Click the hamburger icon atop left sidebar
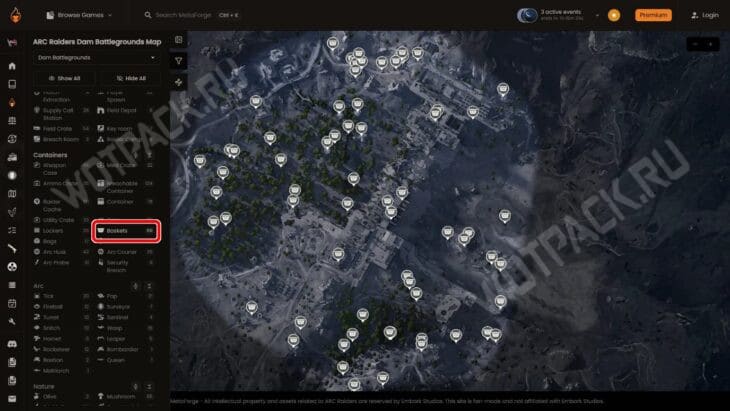Viewport: 730px width, 411px height. tap(12, 44)
